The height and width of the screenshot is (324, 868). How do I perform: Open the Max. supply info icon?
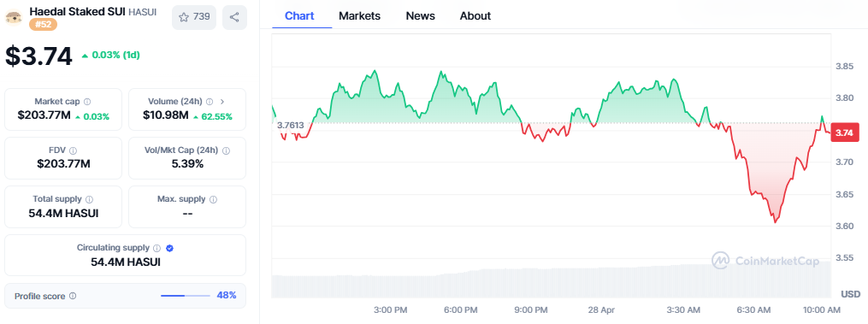point(213,199)
